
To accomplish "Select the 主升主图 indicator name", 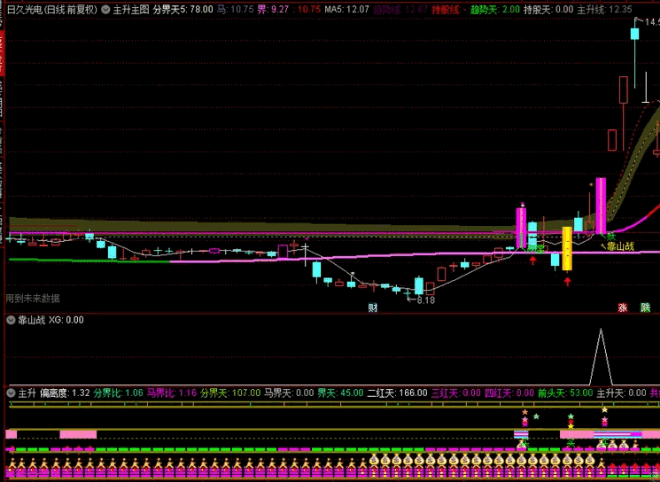I will click(x=131, y=10).
